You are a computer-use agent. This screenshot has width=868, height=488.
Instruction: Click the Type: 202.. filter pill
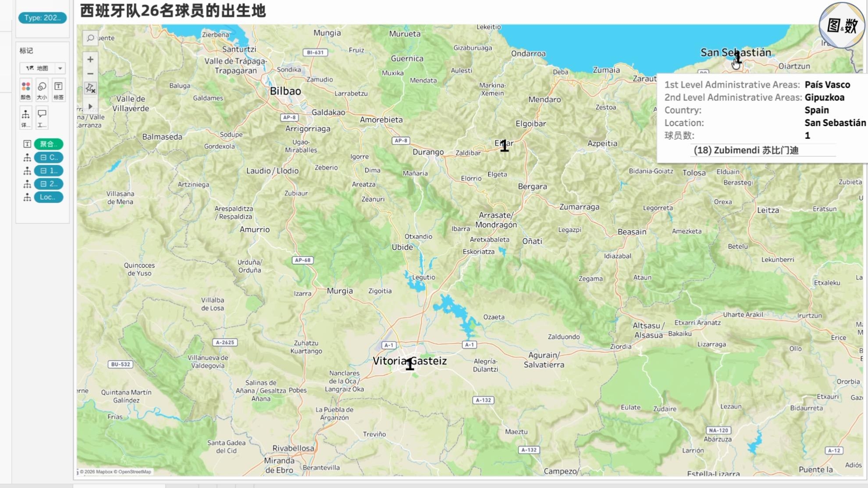pos(43,18)
